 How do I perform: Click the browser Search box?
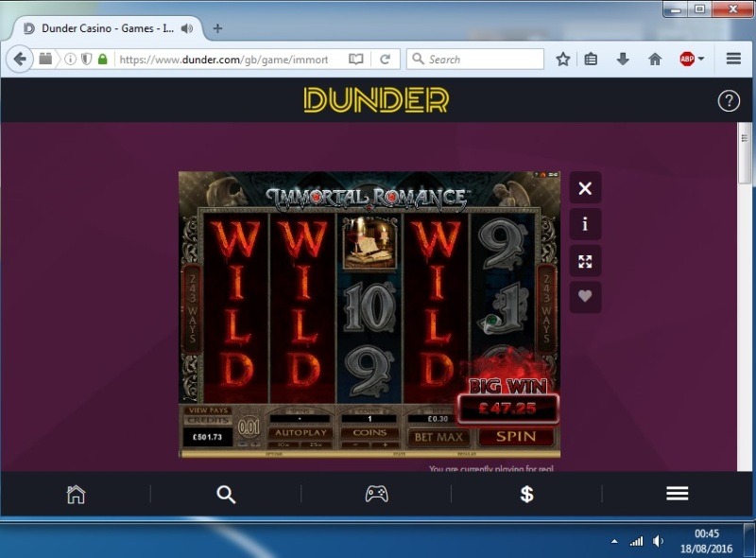click(x=475, y=59)
